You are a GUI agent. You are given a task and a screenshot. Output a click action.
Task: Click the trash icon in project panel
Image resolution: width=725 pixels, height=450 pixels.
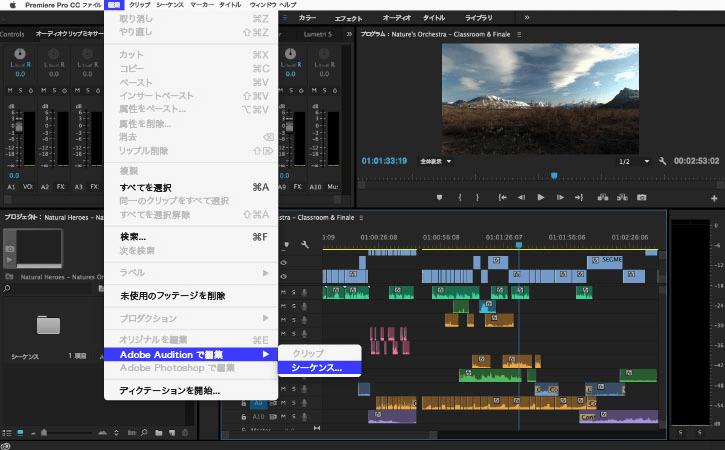185,433
